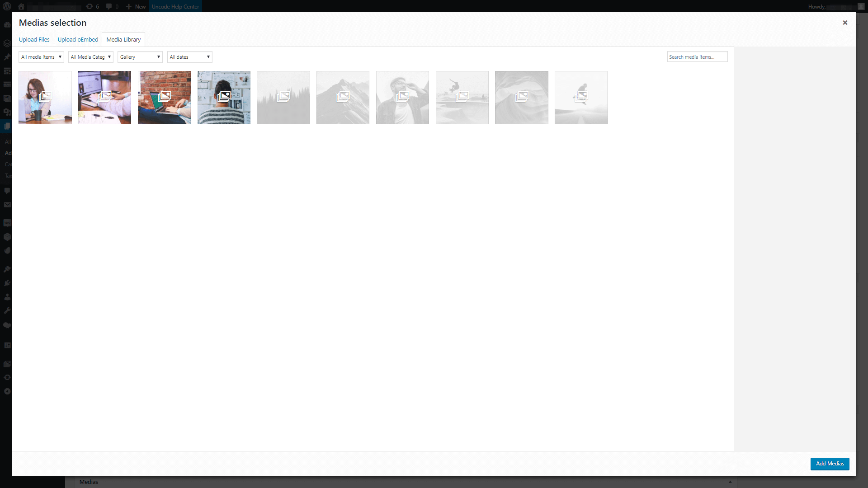Image resolution: width=868 pixels, height=488 pixels.
Task: Click the Uncode Help Center link
Action: [x=175, y=7]
